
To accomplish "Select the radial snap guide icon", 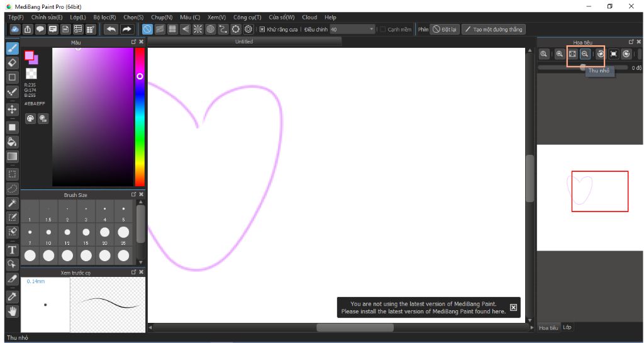I will point(197,29).
